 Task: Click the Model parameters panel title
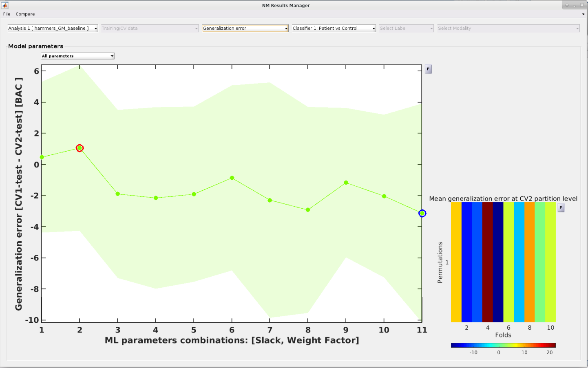[x=36, y=46]
